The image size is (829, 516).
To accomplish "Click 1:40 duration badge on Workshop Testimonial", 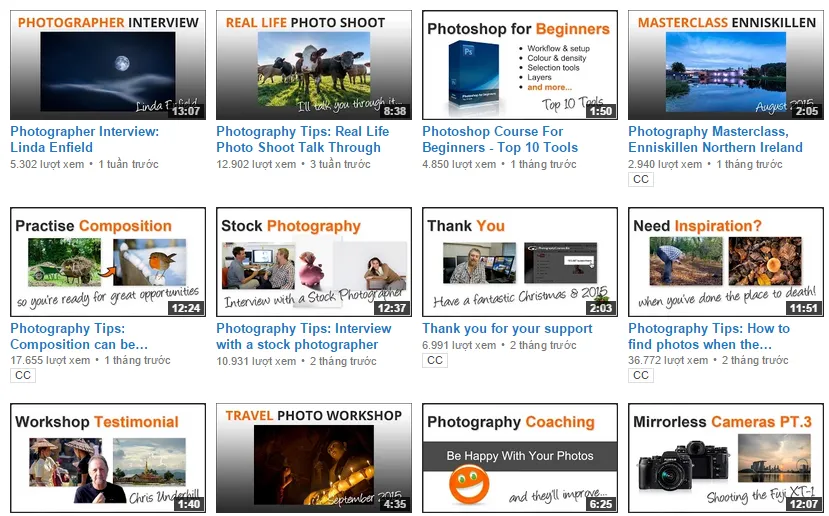I will 189,504.
